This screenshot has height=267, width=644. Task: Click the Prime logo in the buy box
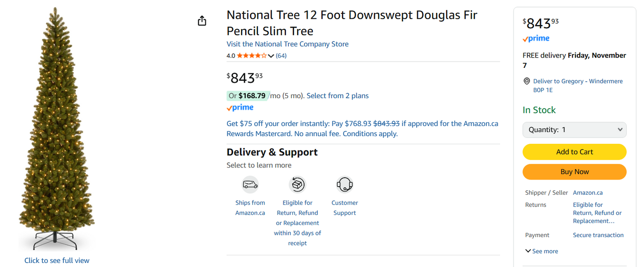click(535, 38)
